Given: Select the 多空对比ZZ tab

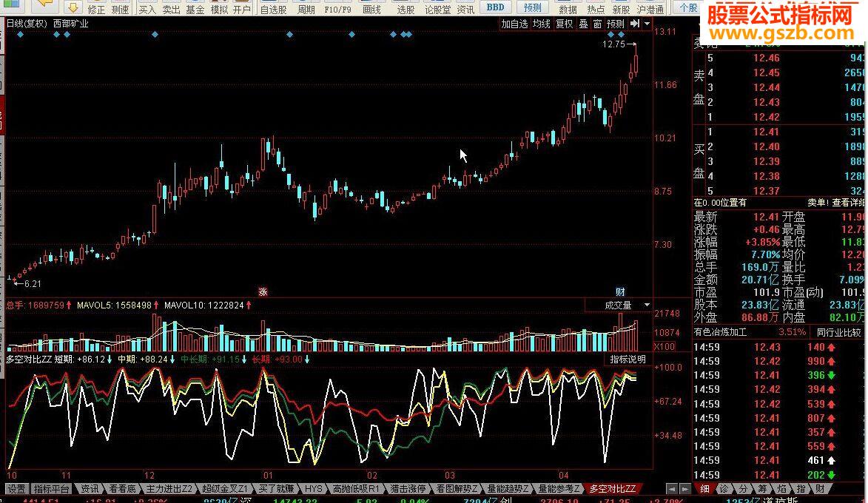Looking at the screenshot, I should click(612, 489).
